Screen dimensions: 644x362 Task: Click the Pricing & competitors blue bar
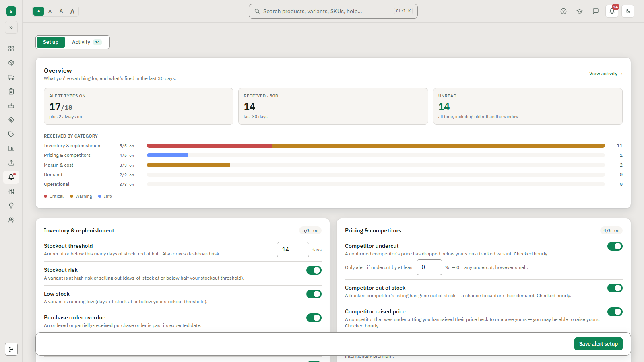pyautogui.click(x=167, y=155)
